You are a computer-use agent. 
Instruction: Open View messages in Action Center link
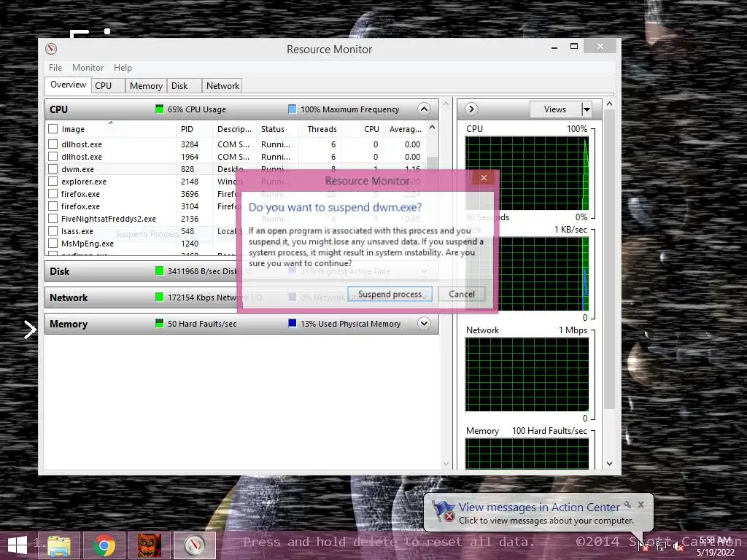coord(539,507)
